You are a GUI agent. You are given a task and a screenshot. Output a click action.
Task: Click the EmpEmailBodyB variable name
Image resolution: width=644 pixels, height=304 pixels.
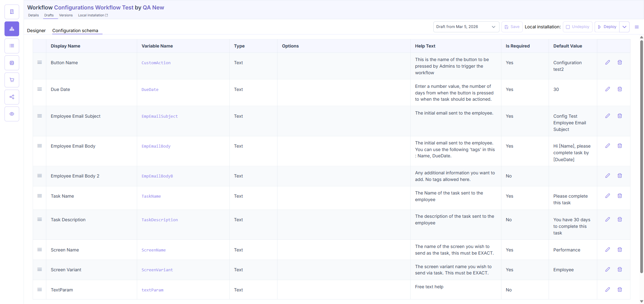tap(157, 176)
